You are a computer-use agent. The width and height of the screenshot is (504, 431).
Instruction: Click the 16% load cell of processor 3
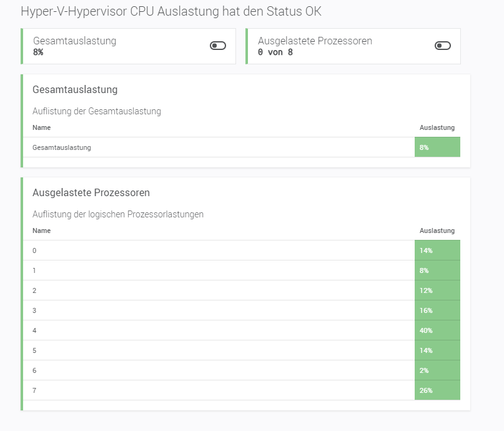[x=437, y=310]
